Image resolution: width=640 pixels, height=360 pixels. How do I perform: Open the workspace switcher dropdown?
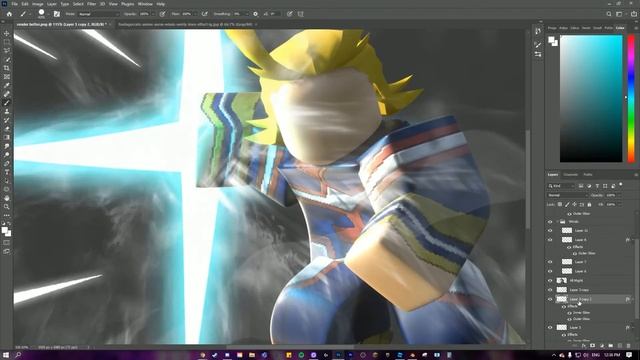[620, 14]
